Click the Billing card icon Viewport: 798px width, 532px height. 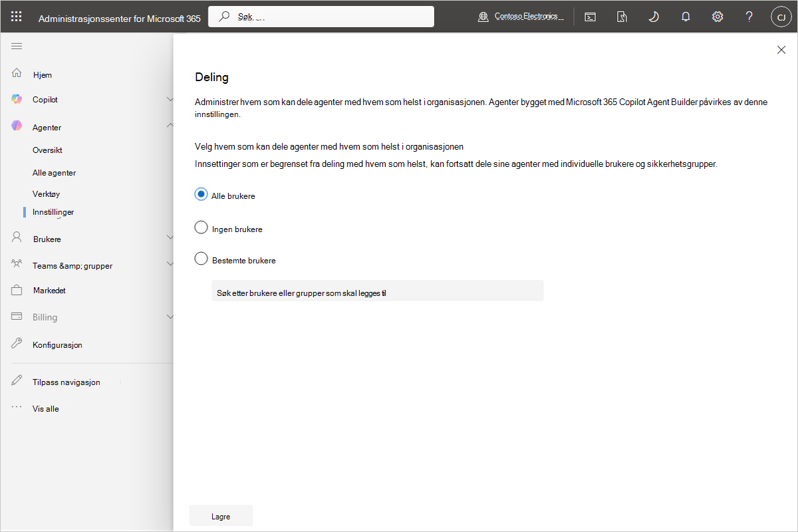pos(17,317)
